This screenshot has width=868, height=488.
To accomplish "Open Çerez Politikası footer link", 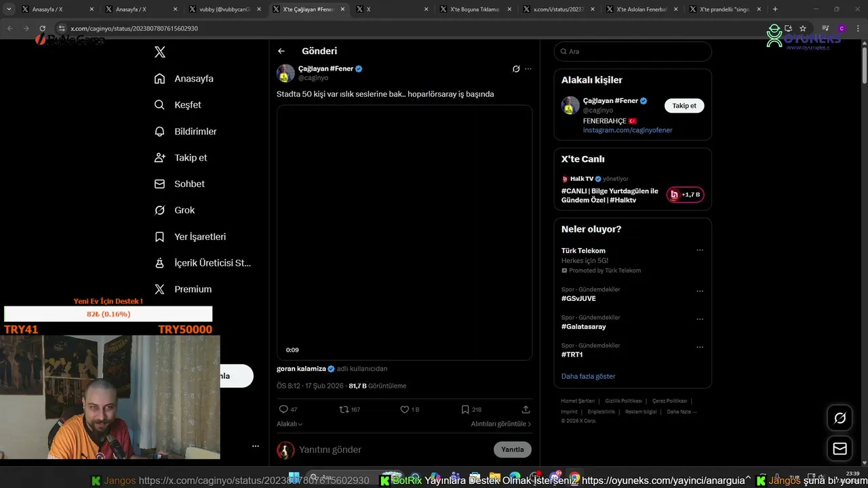I will click(x=669, y=401).
